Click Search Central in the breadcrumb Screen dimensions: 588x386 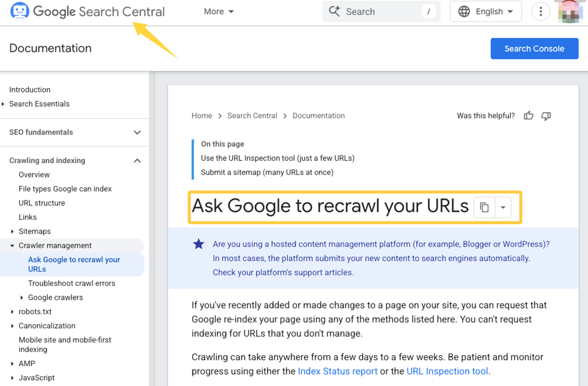click(x=252, y=116)
